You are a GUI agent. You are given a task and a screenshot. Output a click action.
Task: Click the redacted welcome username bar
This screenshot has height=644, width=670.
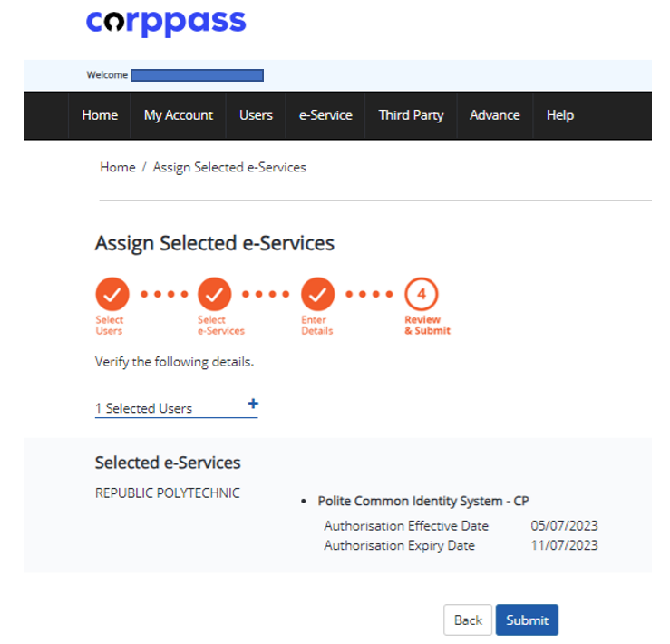coord(197,75)
